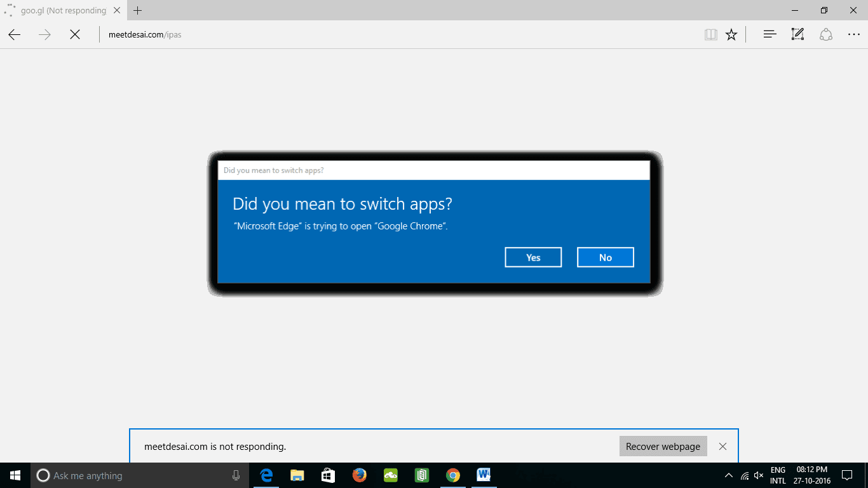Open the Edge Share icon
This screenshot has height=488, width=868.
tap(826, 35)
